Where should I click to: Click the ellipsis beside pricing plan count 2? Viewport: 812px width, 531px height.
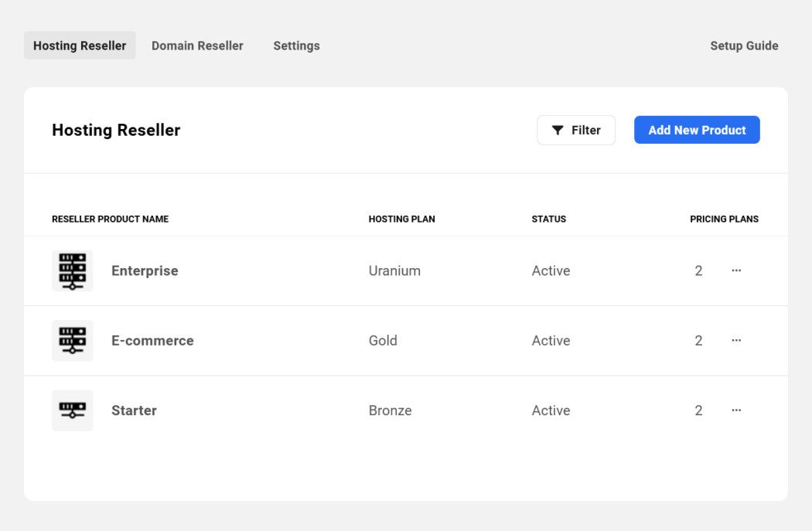click(x=735, y=271)
